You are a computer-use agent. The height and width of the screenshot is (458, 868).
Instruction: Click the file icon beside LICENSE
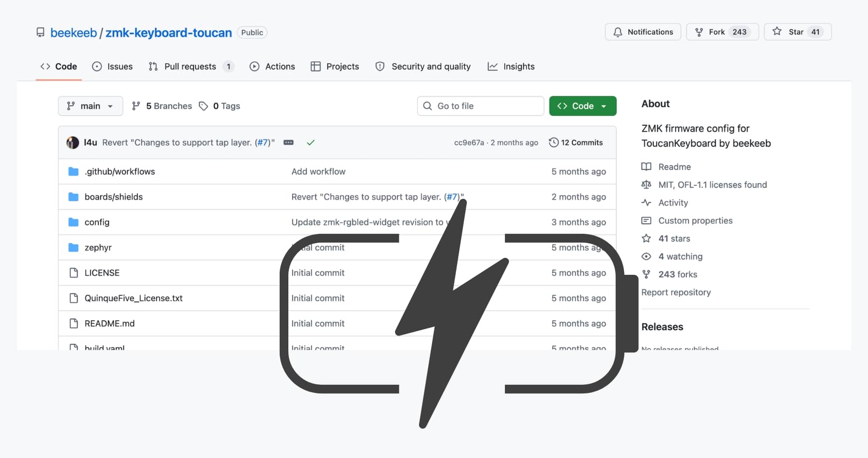[73, 273]
